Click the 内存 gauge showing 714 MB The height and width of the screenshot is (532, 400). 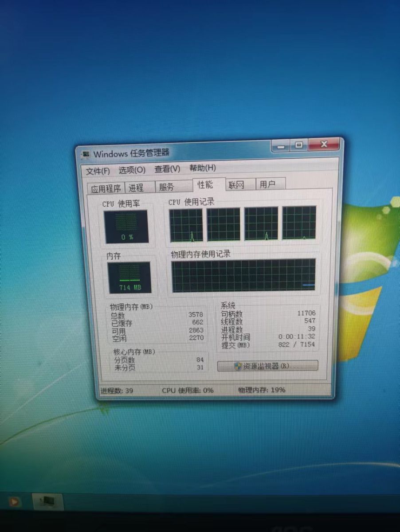point(129,277)
